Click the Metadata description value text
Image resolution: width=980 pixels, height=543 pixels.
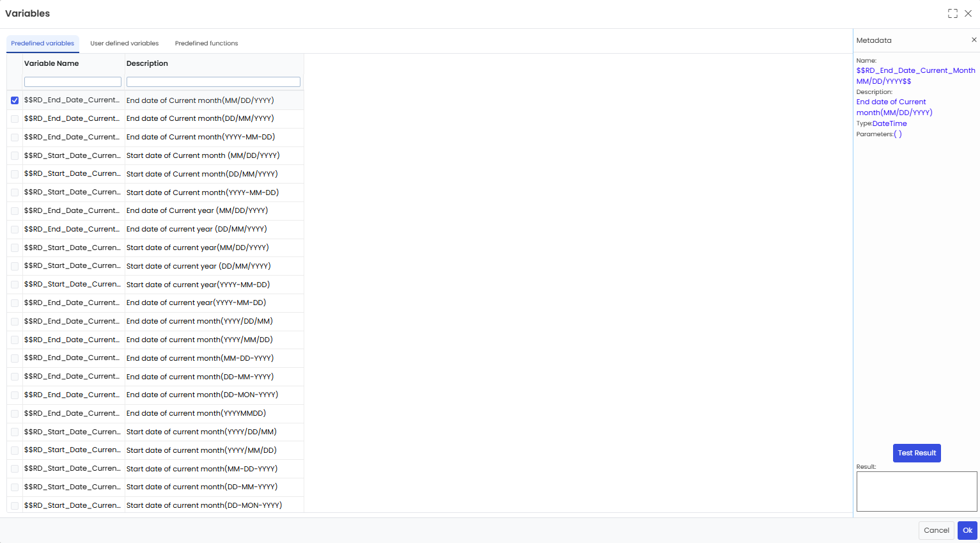[x=894, y=107]
